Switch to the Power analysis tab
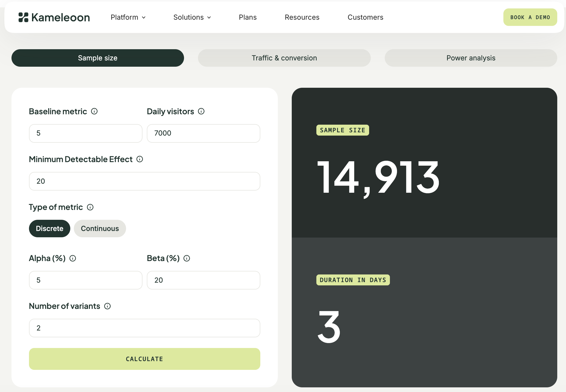Viewport: 566px width, 392px height. pos(471,58)
